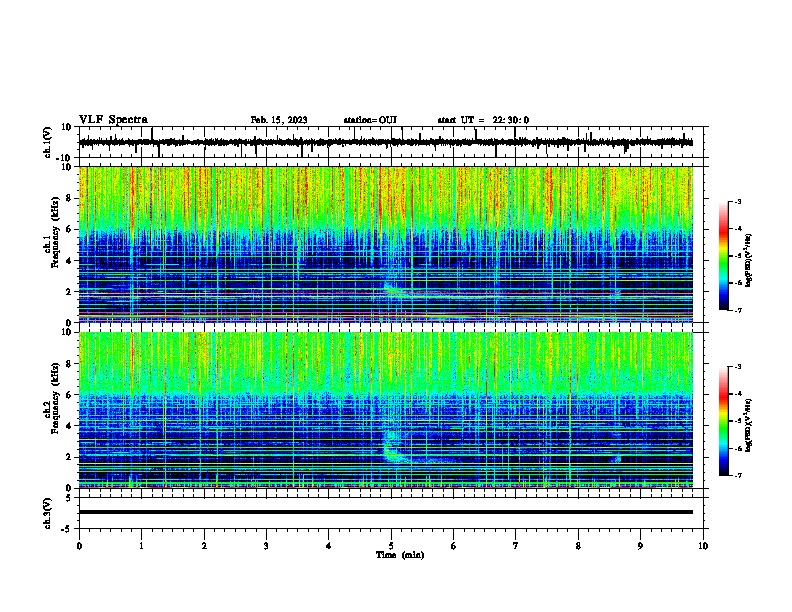The image size is (792, 612).
Task: Click the ch.1 colorbar log(PSD) label
Action: pos(749,261)
